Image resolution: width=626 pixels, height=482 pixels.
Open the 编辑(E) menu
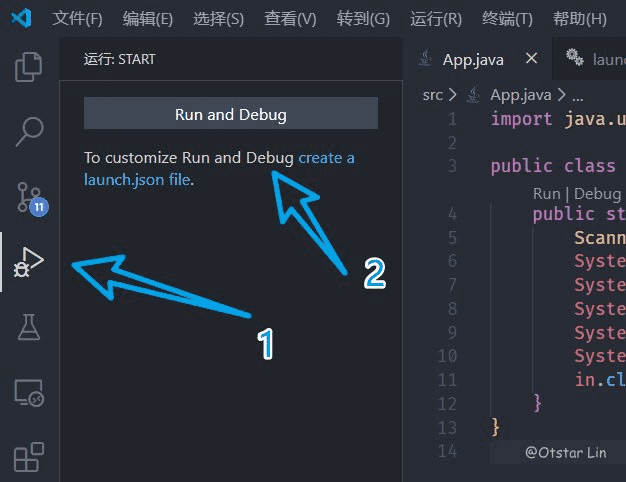tap(147, 19)
